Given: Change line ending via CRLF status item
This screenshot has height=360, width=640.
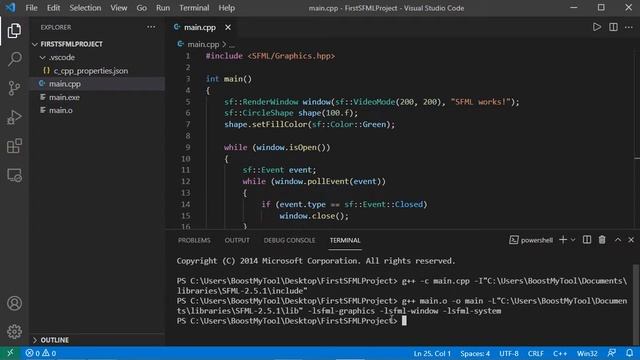Looking at the screenshot, I should click(x=536, y=353).
